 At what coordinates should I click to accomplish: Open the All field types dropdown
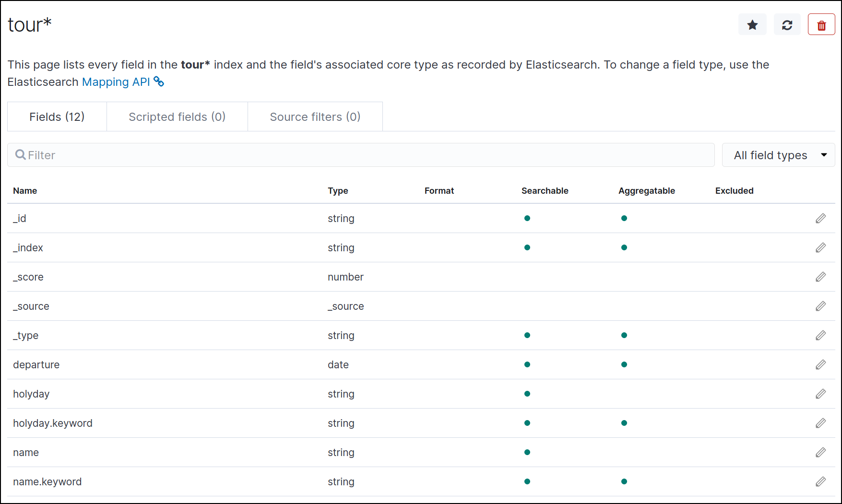pyautogui.click(x=778, y=155)
